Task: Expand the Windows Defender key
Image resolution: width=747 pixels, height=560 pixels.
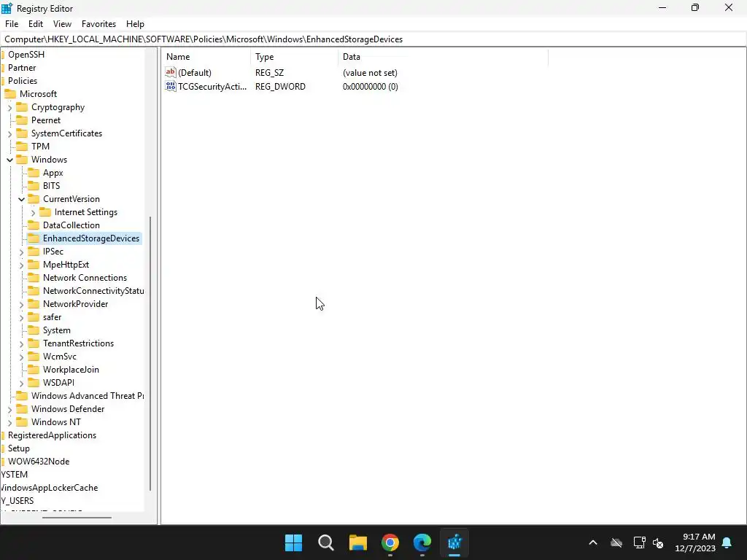Action: (9, 409)
